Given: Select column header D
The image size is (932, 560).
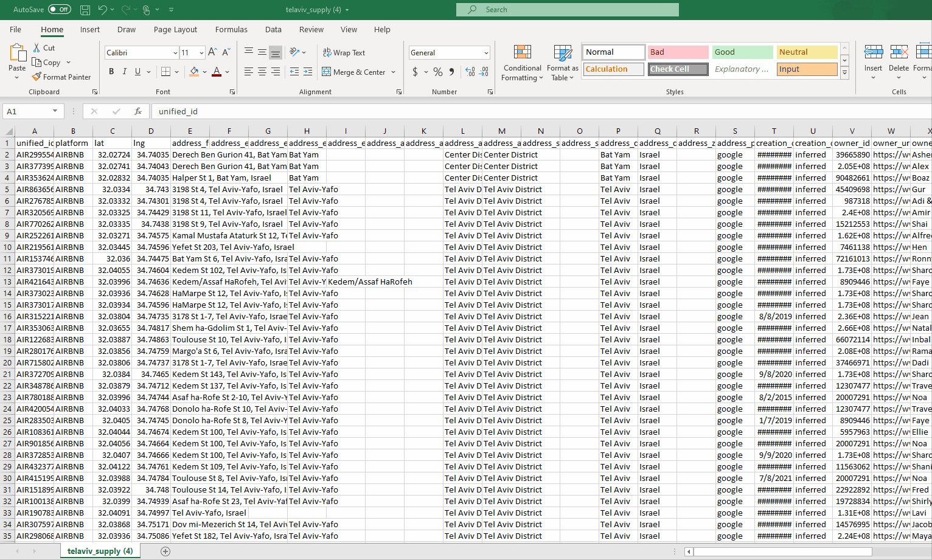Looking at the screenshot, I should click(x=151, y=131).
